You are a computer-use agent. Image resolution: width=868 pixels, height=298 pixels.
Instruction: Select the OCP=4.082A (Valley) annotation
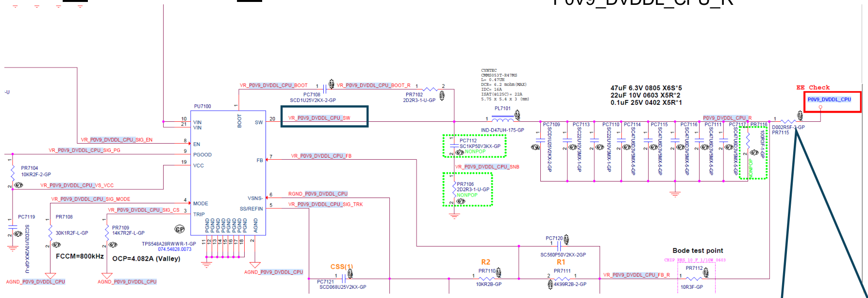(146, 259)
